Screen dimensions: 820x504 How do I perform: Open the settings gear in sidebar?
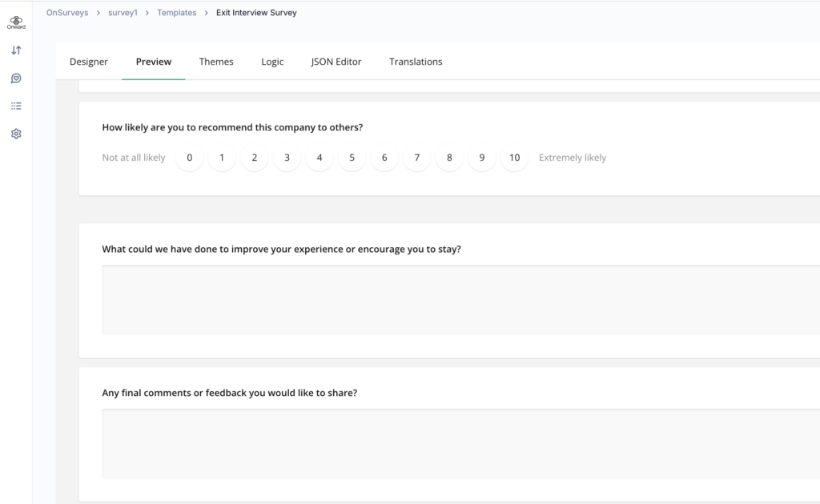point(16,134)
